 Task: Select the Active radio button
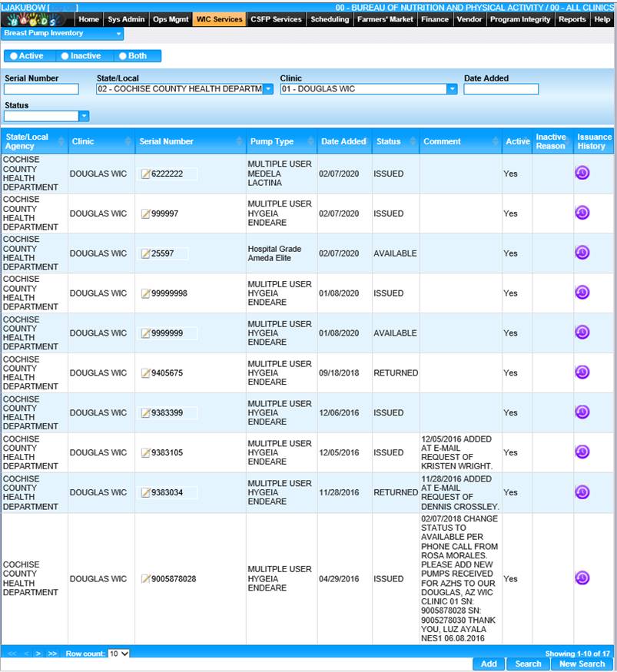click(14, 56)
